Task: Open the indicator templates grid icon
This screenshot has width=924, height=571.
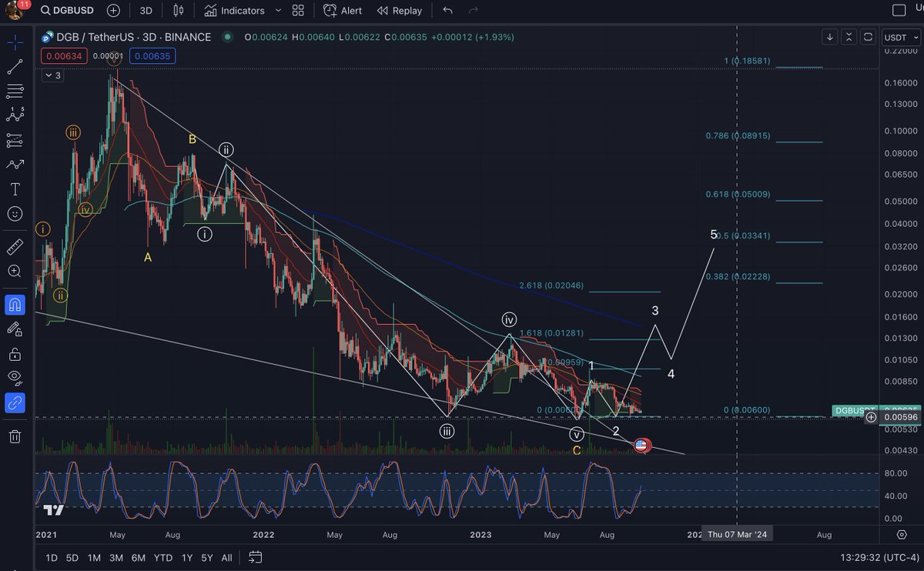Action: click(298, 10)
